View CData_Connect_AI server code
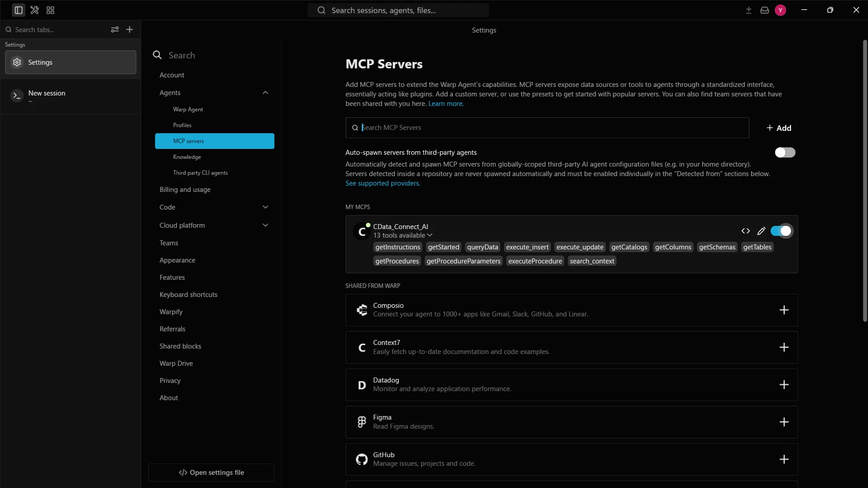Screen dimensions: 868x488 coord(745,231)
